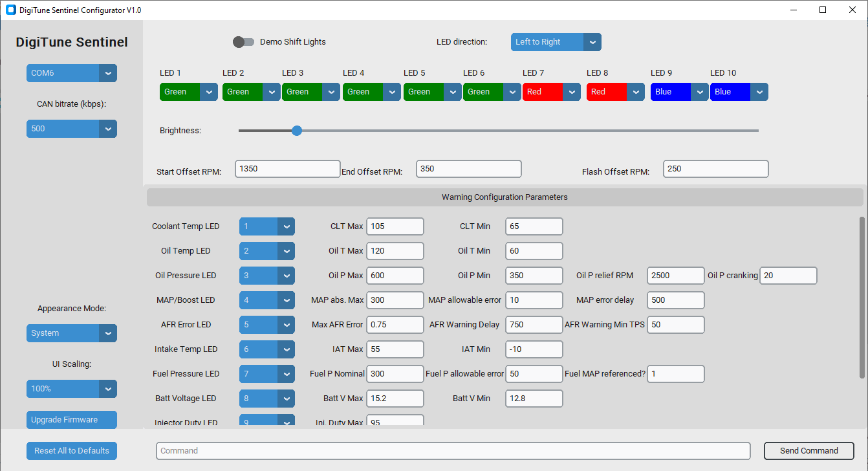This screenshot has height=471, width=868.
Task: Open the LED 9 blue color dropdown
Action: click(680, 92)
